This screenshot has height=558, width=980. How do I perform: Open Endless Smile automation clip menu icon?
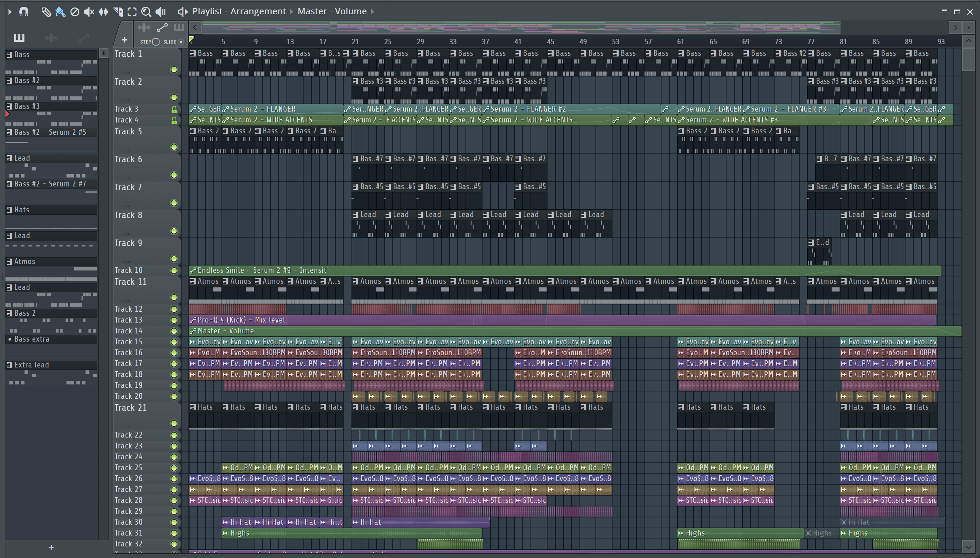coord(193,270)
